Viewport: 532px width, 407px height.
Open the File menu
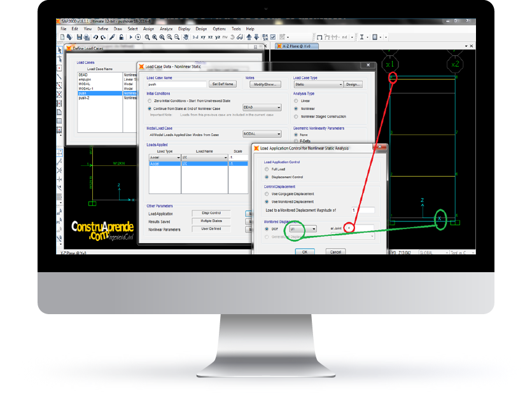64,29
